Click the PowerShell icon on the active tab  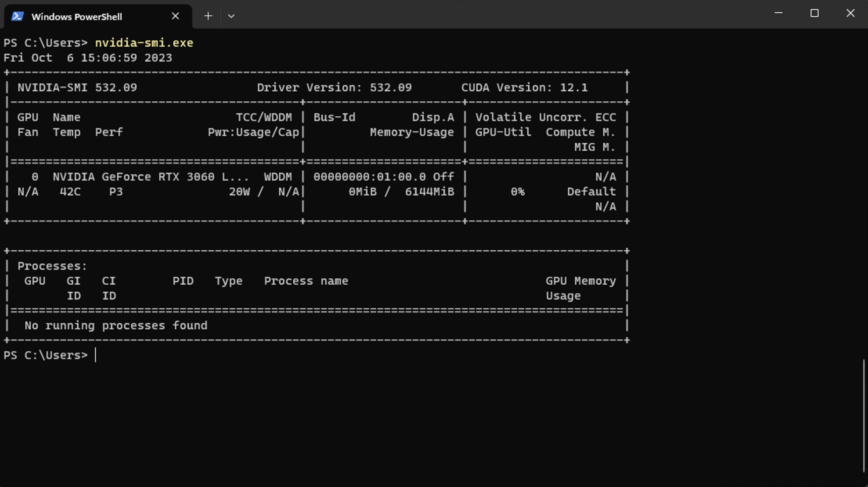(x=17, y=16)
